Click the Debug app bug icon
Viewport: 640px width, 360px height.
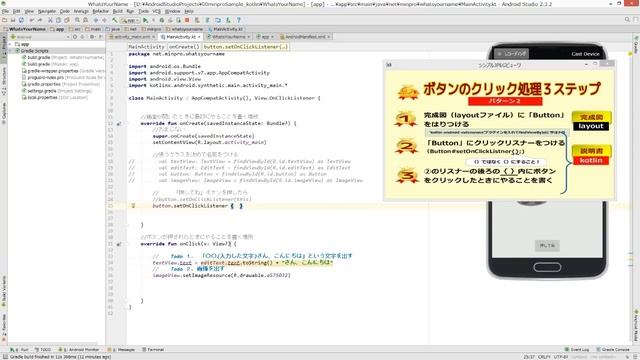tap(162, 20)
